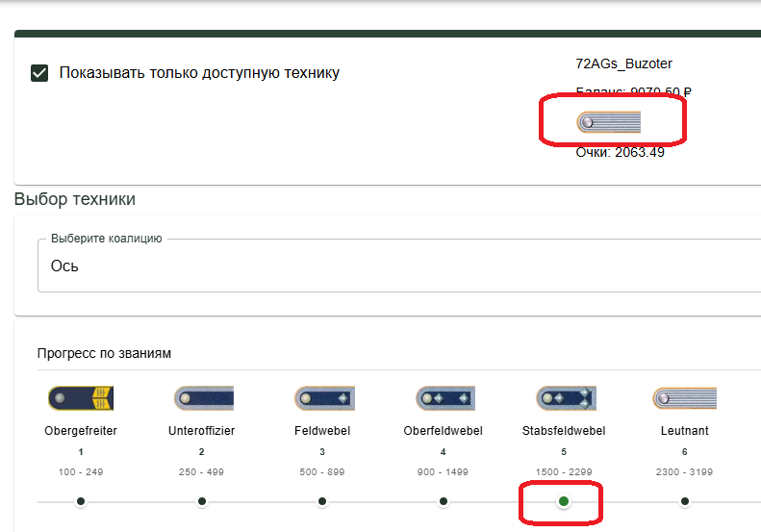Click the 'Выбор техники' section heading

[75, 199]
